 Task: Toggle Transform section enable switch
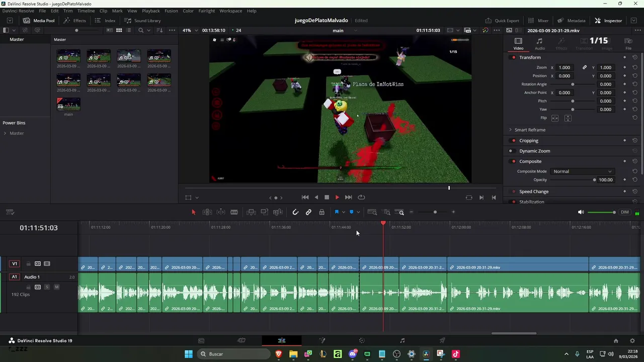point(513,57)
